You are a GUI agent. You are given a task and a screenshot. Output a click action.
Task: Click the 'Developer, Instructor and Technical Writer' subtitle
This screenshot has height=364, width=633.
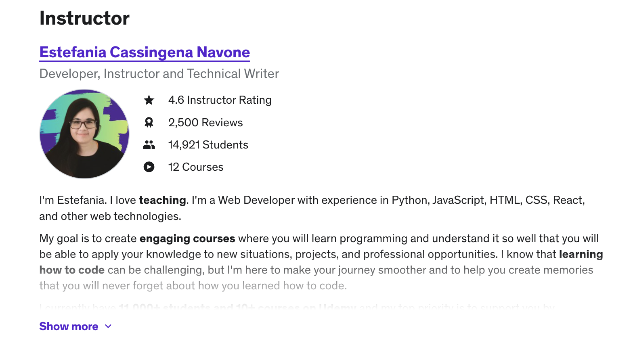point(159,74)
